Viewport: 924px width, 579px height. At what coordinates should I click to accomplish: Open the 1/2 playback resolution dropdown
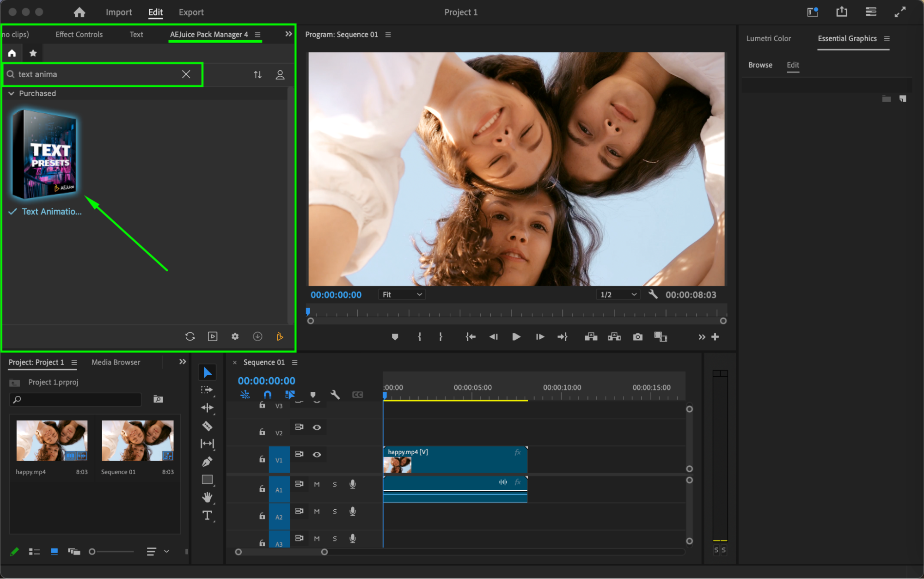618,294
